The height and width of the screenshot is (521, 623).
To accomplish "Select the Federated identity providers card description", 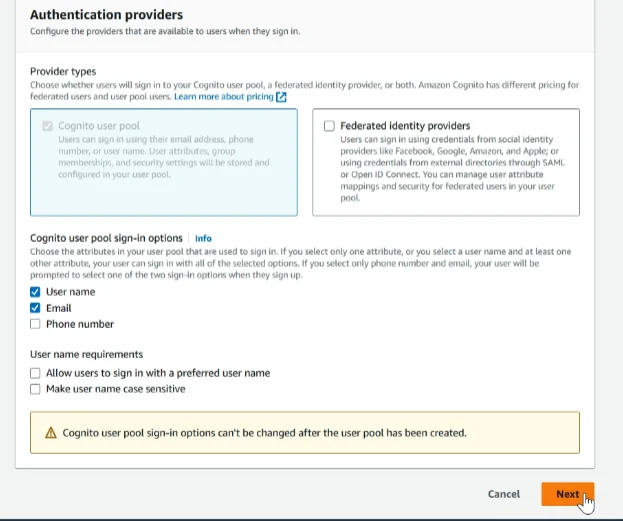I will (x=453, y=169).
